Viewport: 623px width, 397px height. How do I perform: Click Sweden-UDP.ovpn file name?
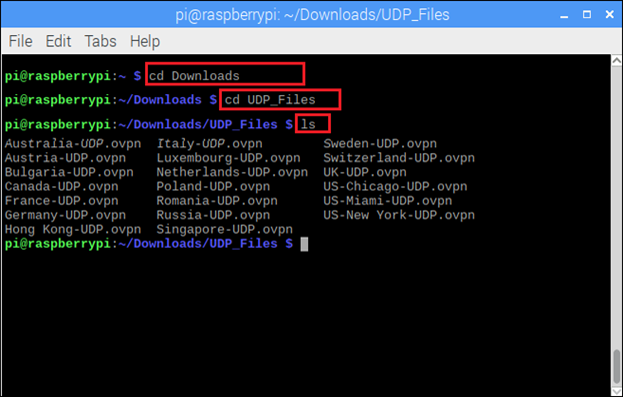pos(380,143)
